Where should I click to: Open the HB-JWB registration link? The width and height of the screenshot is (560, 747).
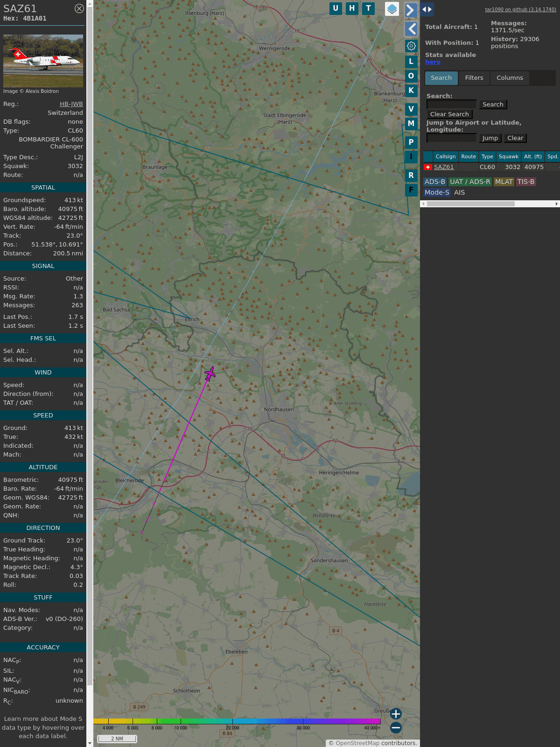tap(71, 104)
